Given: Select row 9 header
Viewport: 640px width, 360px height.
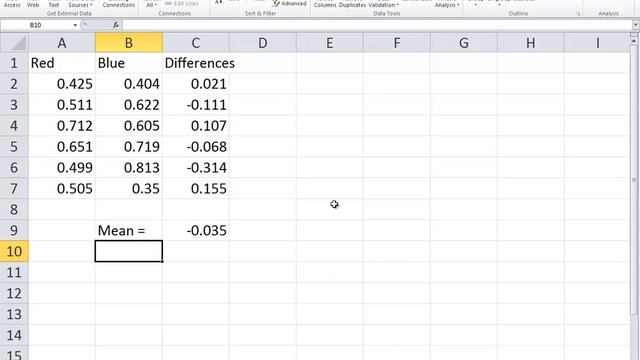Looking at the screenshot, I should 14,230.
